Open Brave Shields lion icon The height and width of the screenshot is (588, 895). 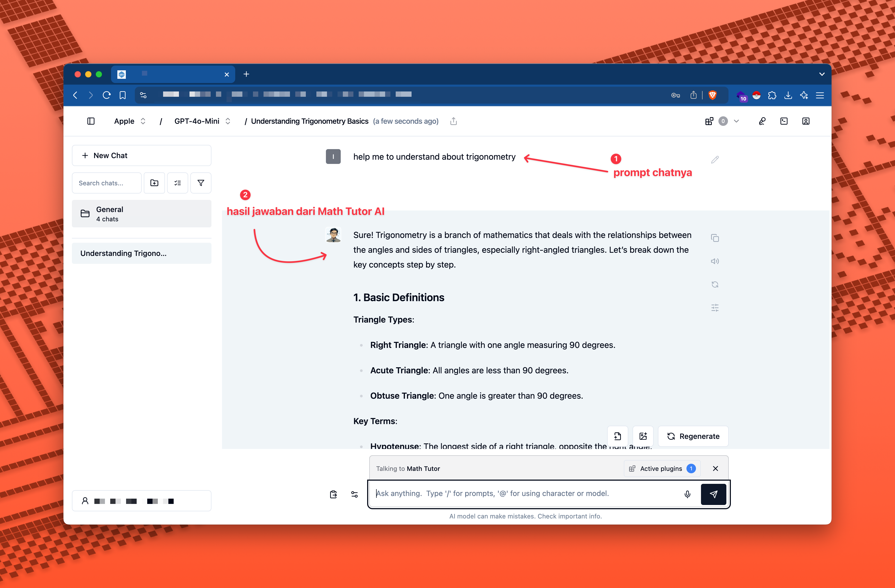pyautogui.click(x=712, y=95)
